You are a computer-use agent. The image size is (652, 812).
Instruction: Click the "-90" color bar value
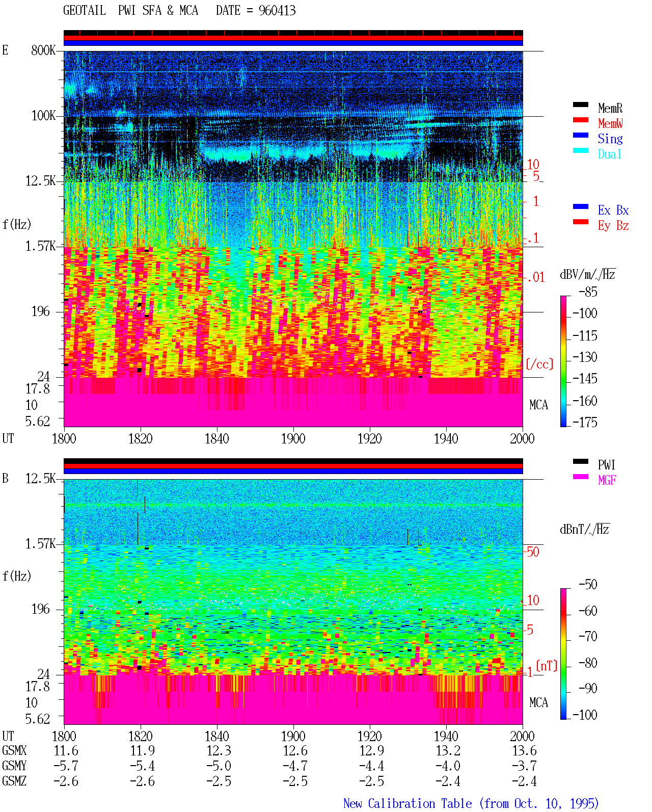(x=588, y=688)
